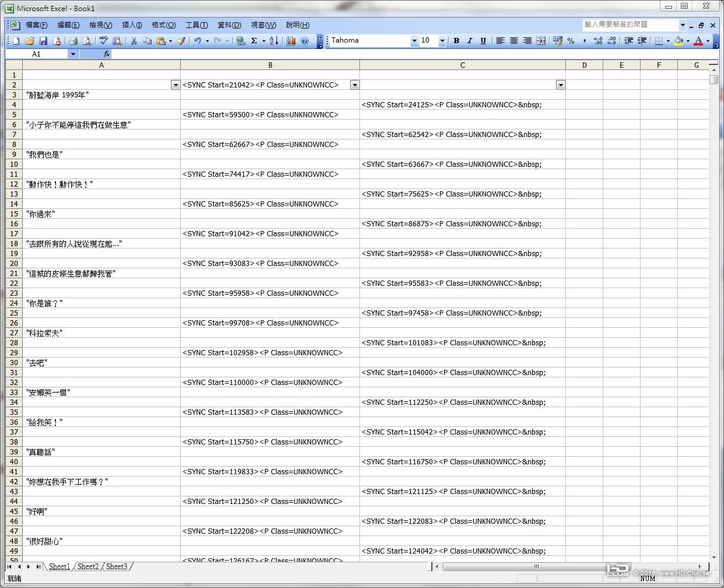Open the 視窗(W) menu
This screenshot has height=588, width=724.
pyautogui.click(x=263, y=25)
